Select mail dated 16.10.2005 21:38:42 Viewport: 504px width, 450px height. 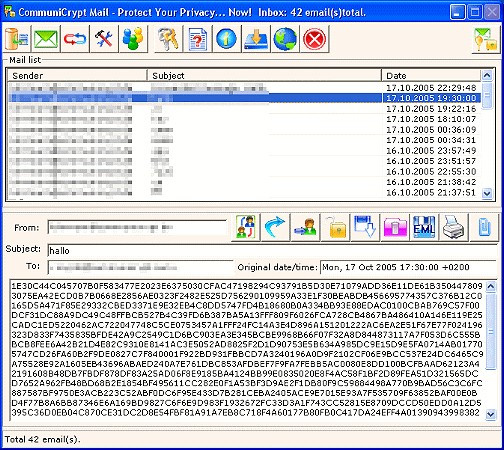[x=244, y=182]
